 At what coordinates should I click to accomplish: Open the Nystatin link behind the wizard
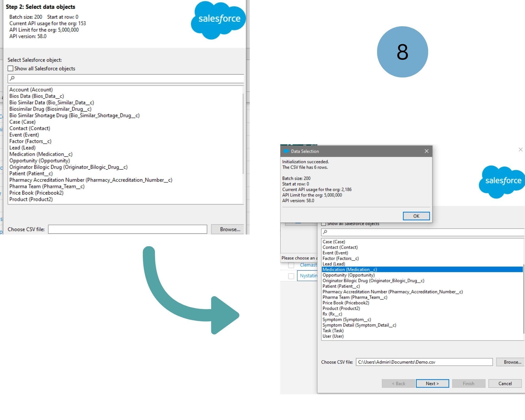[308, 276]
